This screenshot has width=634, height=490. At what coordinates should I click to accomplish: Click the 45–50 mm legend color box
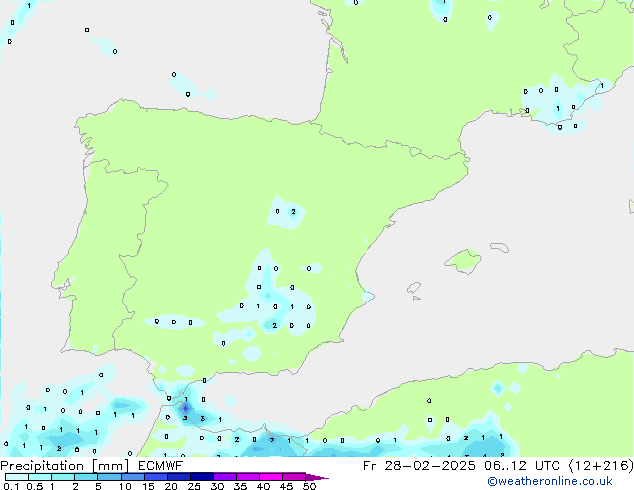(294, 477)
